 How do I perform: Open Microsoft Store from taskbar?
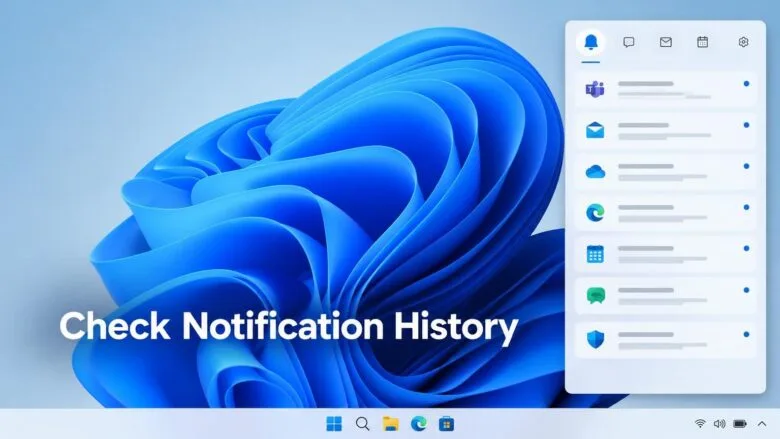pos(446,424)
